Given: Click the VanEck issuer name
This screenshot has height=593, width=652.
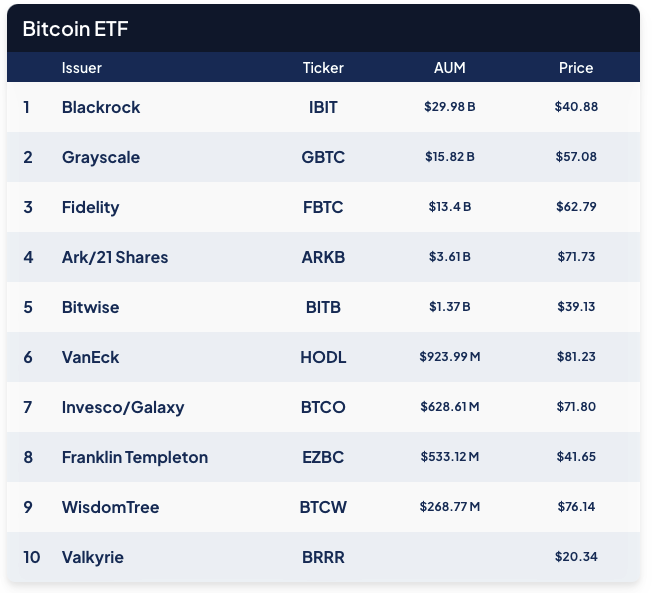Looking at the screenshot, I should click(x=90, y=357).
